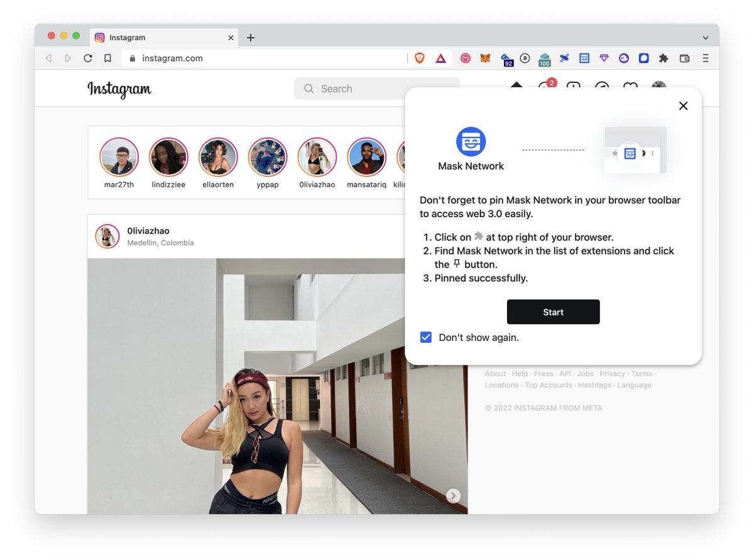Viewport: 754px width, 560px height.
Task: View mar27th's story
Action: [119, 158]
